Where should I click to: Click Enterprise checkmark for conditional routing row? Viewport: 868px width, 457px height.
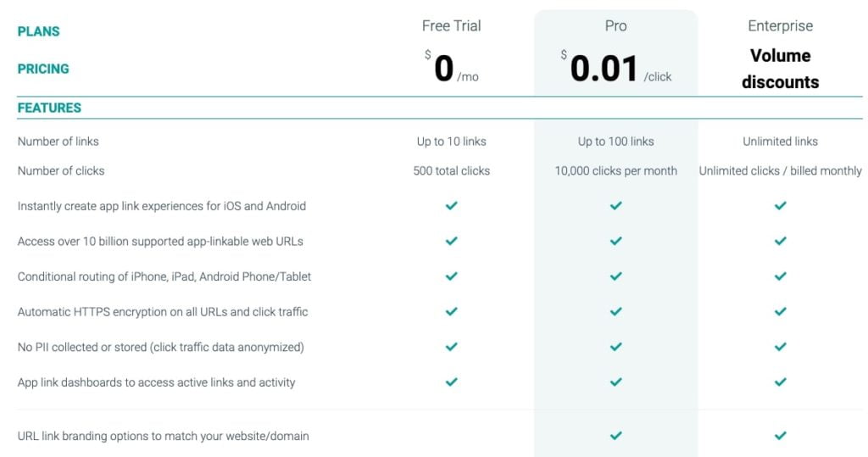[x=780, y=276]
